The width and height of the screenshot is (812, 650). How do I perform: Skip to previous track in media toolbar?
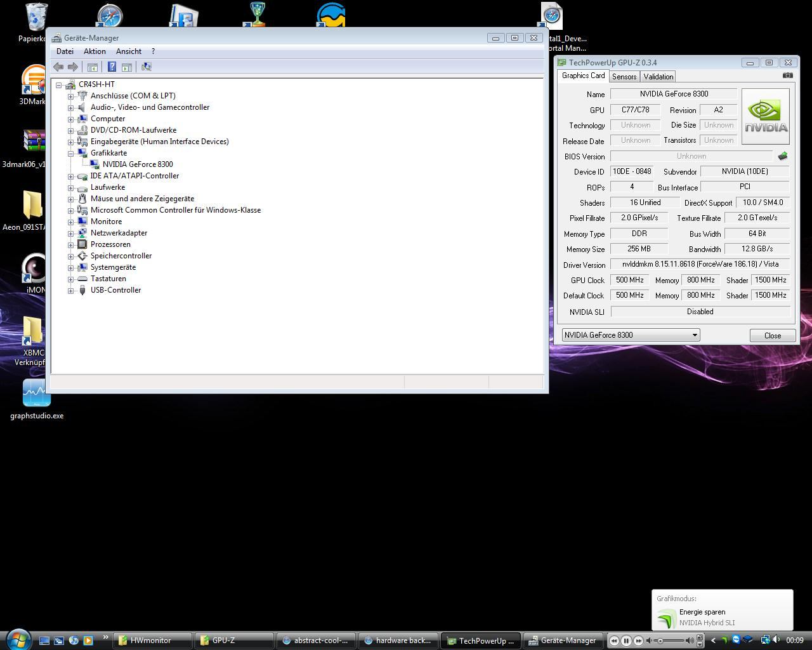[614, 640]
